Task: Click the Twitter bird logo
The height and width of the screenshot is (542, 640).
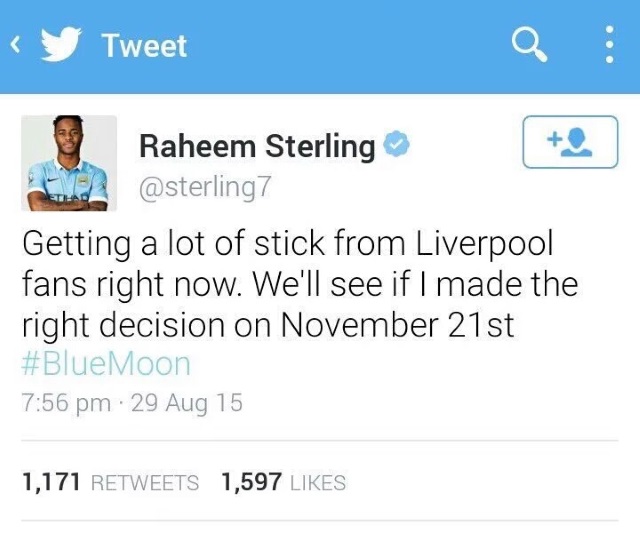Action: click(62, 44)
